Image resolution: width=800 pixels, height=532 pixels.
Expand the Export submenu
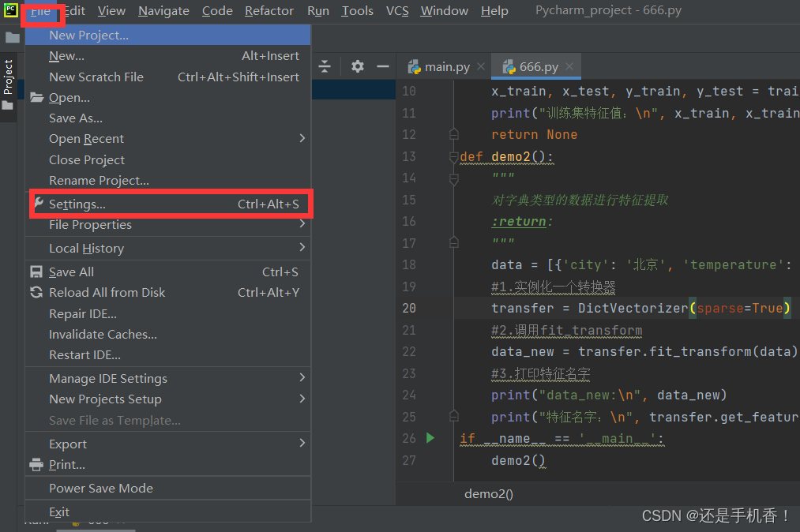[x=168, y=444]
